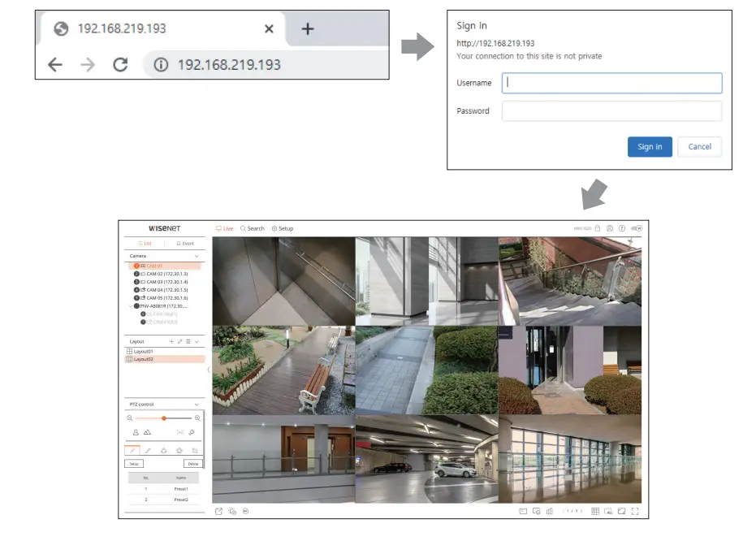The height and width of the screenshot is (541, 756).
Task: Click the PTZ far focus mountain icon
Action: click(x=147, y=432)
